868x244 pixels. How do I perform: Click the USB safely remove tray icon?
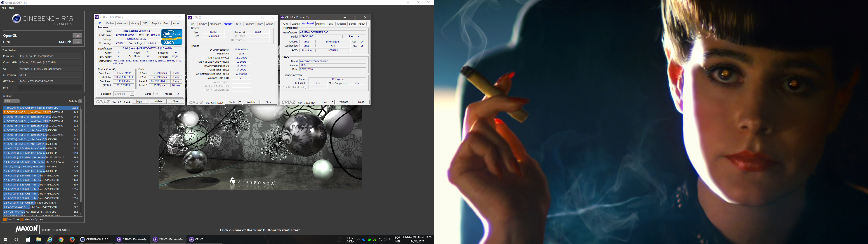coord(380,240)
